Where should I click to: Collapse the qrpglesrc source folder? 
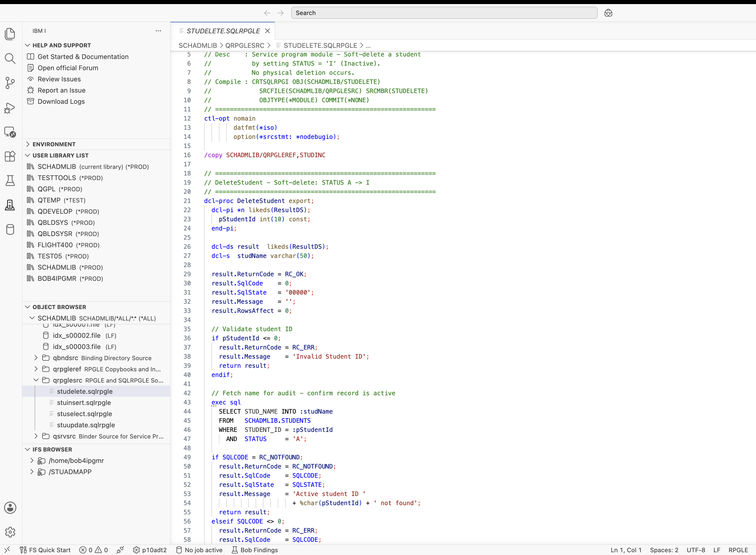point(36,380)
